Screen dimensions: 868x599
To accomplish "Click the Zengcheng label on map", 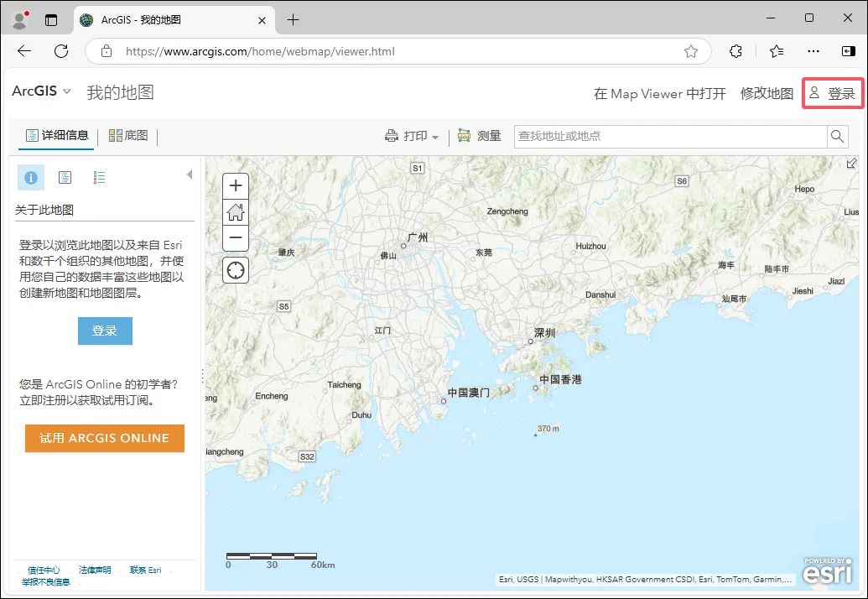I will click(x=507, y=211).
